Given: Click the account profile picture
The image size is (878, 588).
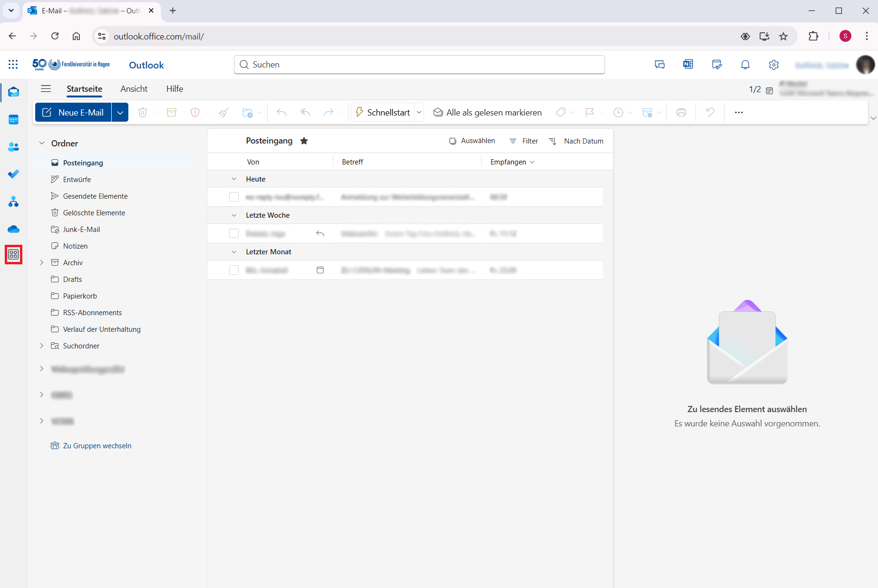Looking at the screenshot, I should pyautogui.click(x=865, y=65).
